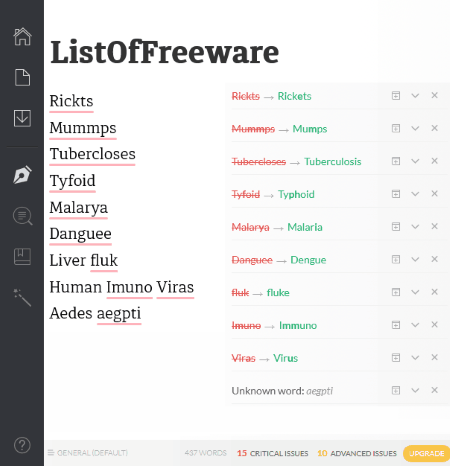This screenshot has height=466, width=450.
Task: Add Rickts to dictionary icon
Action: click(x=396, y=96)
